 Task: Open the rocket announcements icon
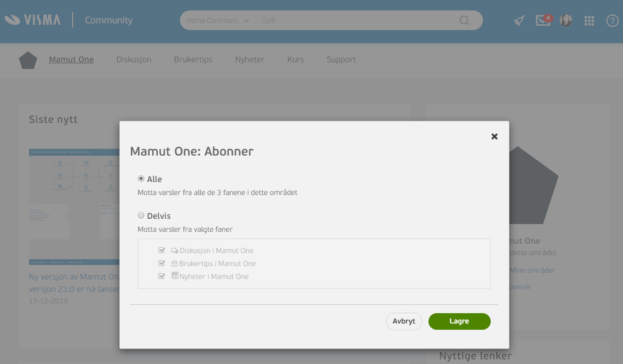(519, 20)
